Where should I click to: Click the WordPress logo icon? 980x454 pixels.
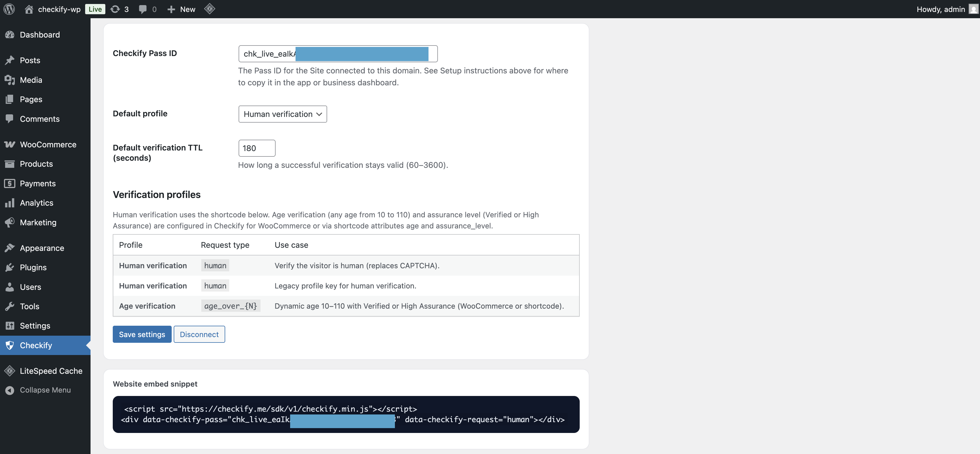coord(9,9)
